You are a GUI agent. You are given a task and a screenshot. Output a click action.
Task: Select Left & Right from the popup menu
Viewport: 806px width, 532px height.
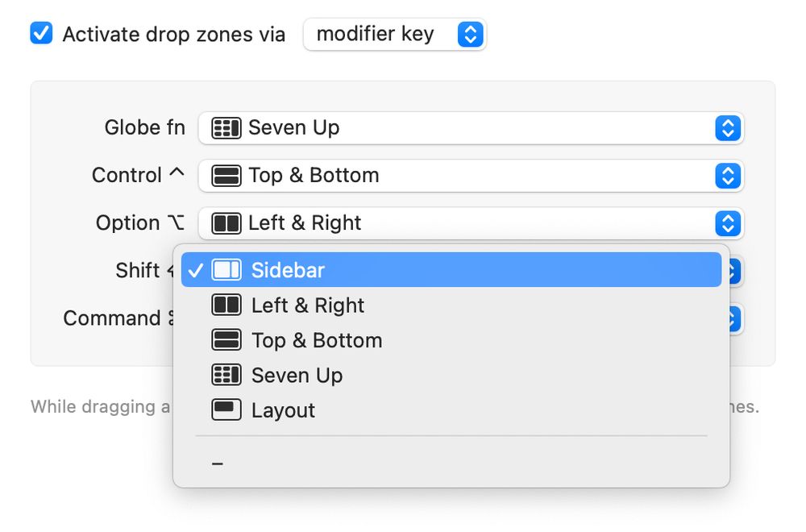coord(451,305)
